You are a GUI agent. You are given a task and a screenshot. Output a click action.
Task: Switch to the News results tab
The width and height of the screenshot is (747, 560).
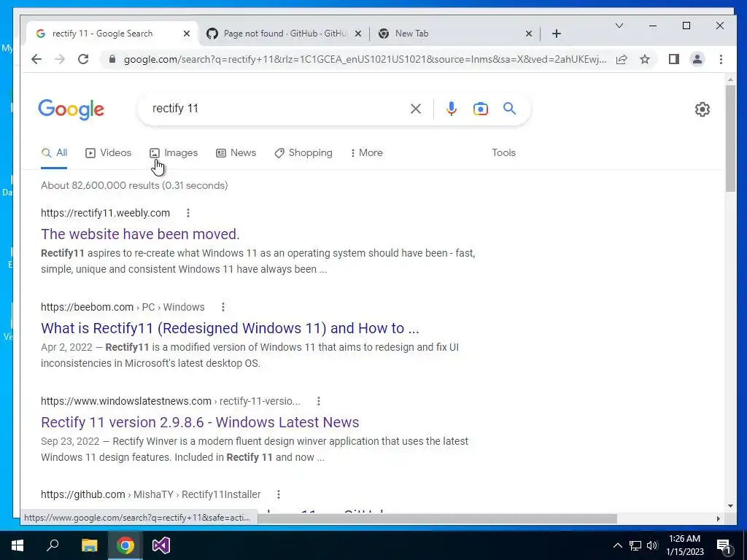pos(236,153)
